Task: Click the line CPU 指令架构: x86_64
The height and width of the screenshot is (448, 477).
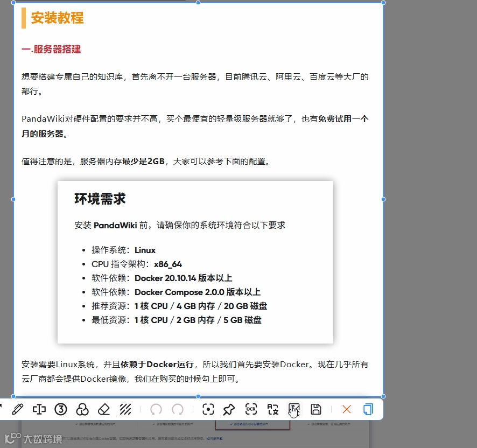Action: click(x=137, y=264)
